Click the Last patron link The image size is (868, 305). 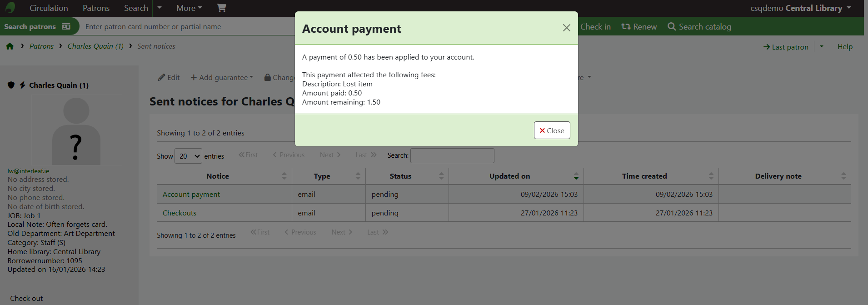(x=786, y=47)
